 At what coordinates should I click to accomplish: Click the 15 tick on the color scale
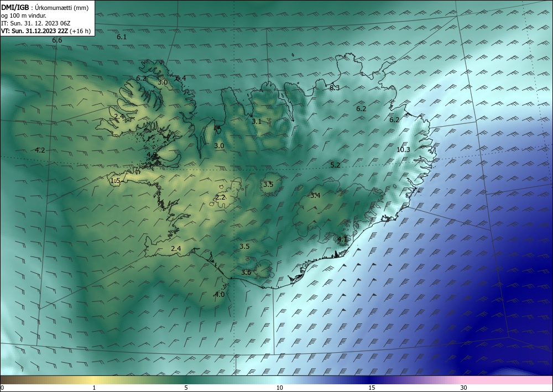372,388
